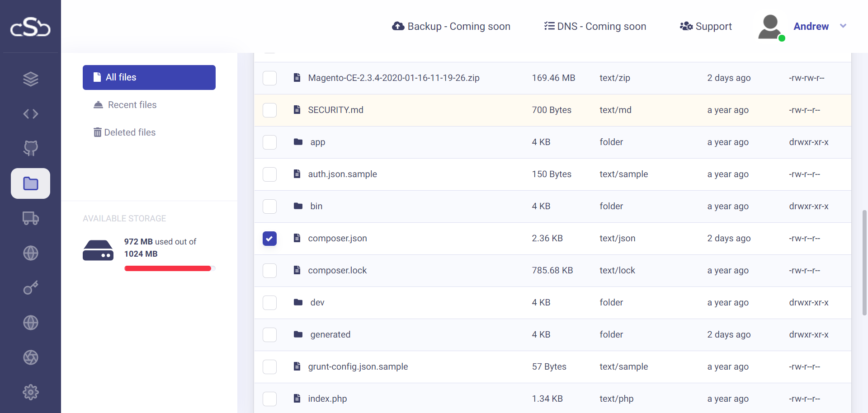Click the cloud logo at top left
868x413 pixels.
point(30,27)
